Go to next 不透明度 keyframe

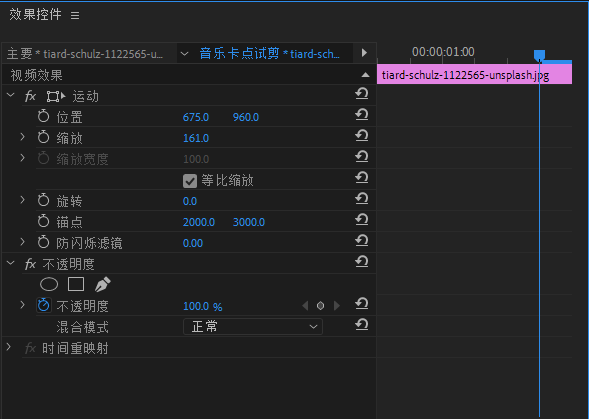pyautogui.click(x=337, y=306)
